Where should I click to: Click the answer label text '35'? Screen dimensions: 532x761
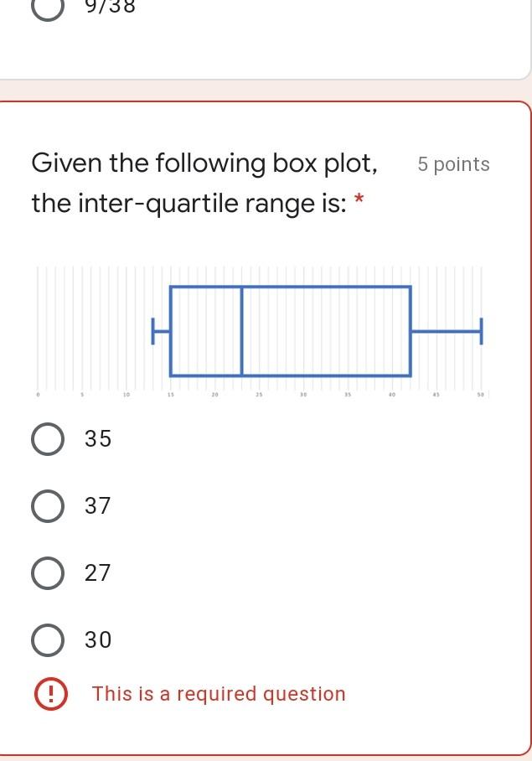tap(98, 438)
